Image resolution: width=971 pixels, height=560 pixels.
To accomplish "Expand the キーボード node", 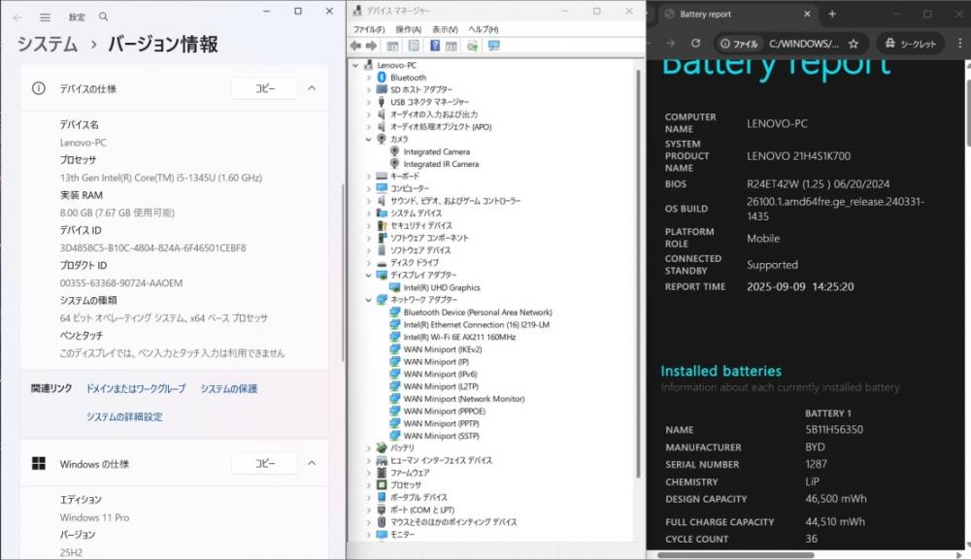I will click(x=368, y=177).
